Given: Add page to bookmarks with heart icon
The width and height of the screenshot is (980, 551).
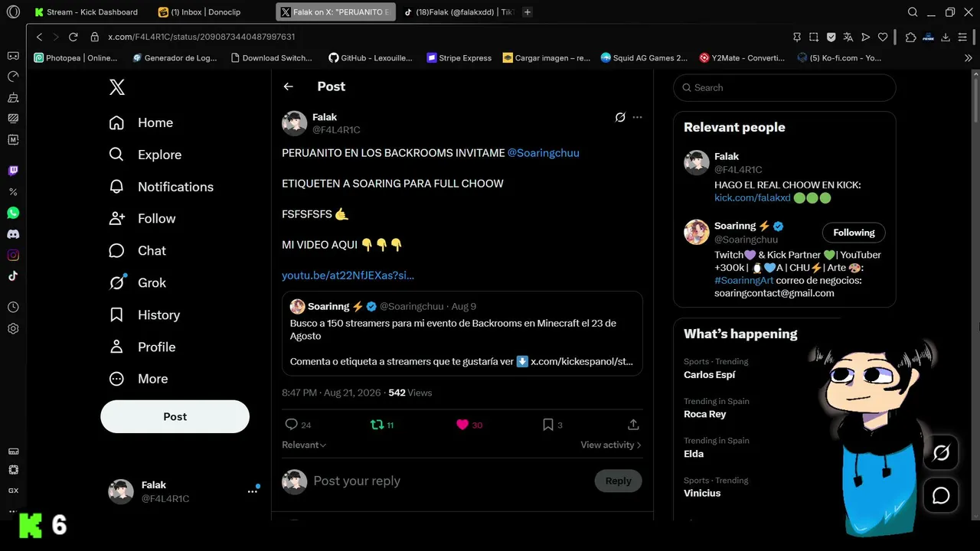Looking at the screenshot, I should click(x=883, y=37).
